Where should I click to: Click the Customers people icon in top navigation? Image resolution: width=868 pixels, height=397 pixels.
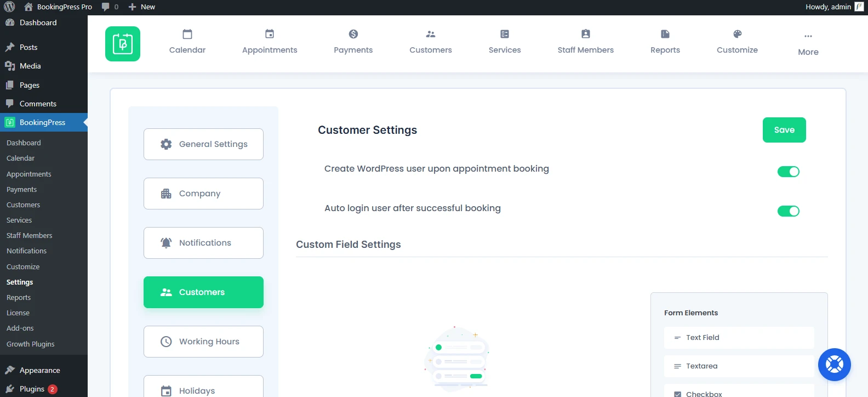(431, 34)
